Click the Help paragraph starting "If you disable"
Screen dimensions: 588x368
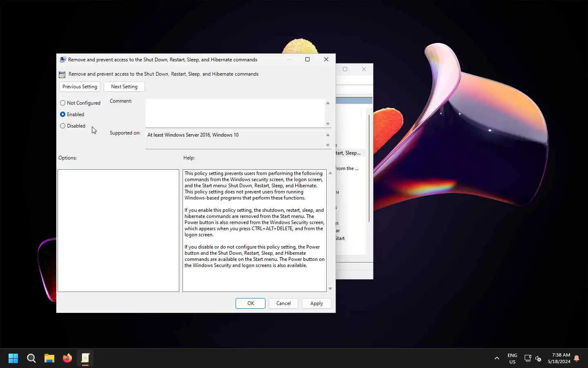click(254, 256)
